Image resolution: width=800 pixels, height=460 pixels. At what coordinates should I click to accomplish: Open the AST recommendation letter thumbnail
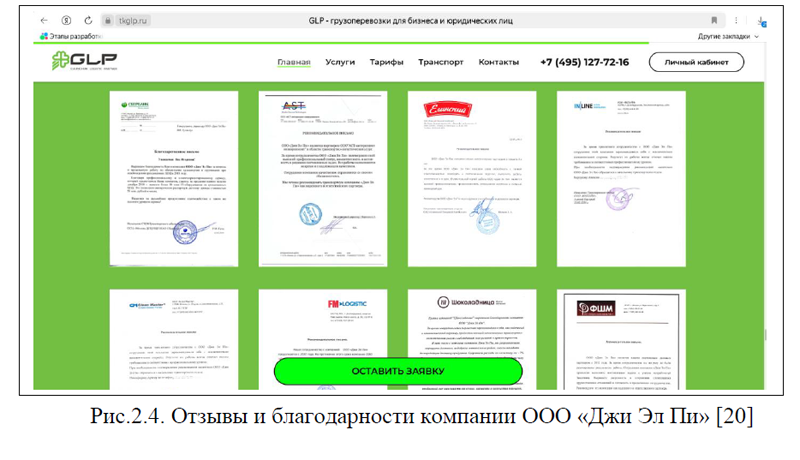[323, 178]
